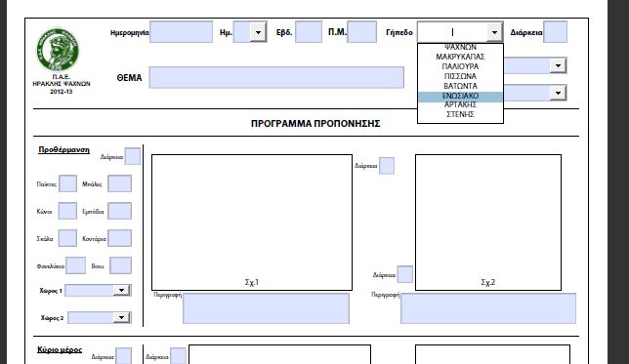Click the Κώνοι input field
This screenshot has height=364, width=629.
pos(67,211)
